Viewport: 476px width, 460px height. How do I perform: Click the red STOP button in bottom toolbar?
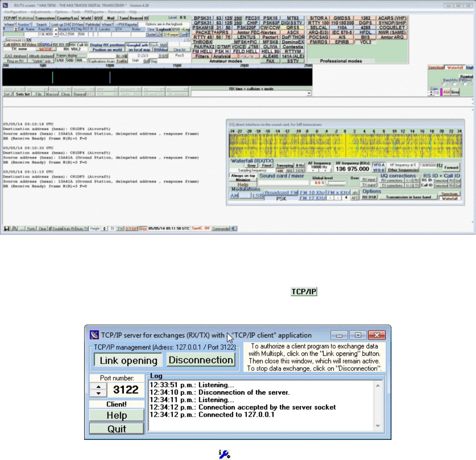[132, 229]
